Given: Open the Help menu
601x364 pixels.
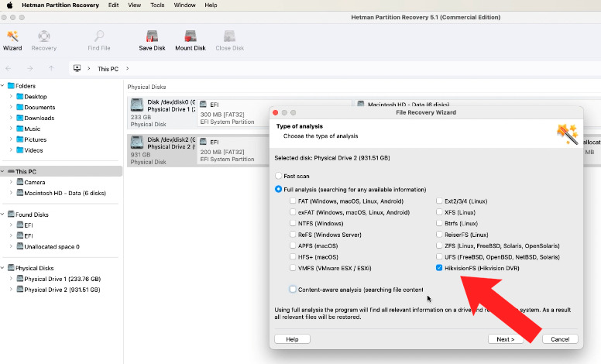Looking at the screenshot, I should point(211,5).
